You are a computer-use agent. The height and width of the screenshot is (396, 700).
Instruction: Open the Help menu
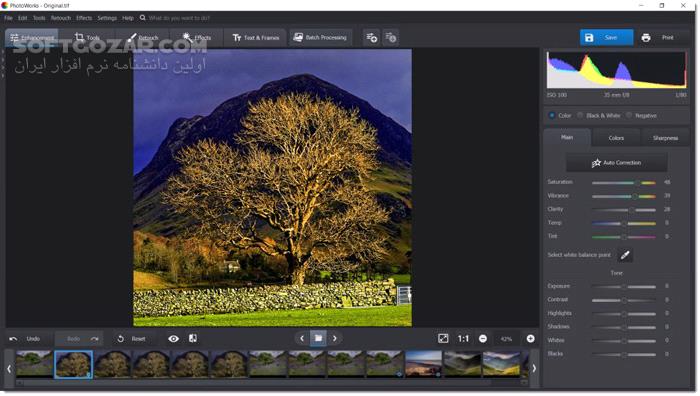(128, 18)
